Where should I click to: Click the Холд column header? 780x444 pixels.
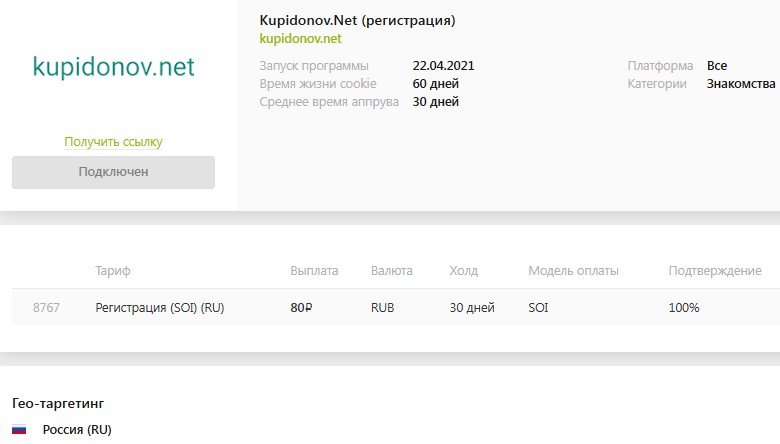(x=464, y=271)
